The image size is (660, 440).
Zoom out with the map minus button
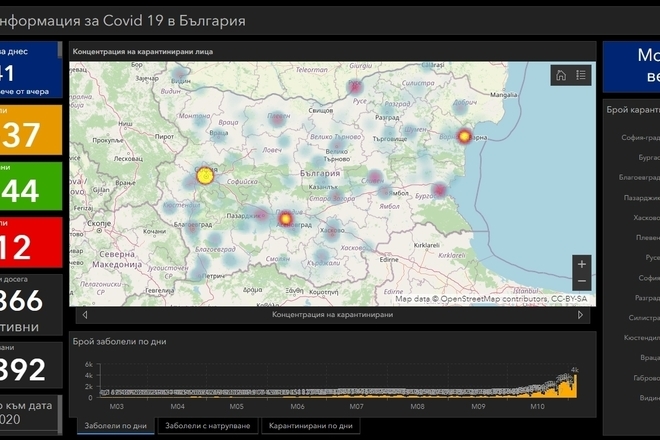[x=583, y=283]
